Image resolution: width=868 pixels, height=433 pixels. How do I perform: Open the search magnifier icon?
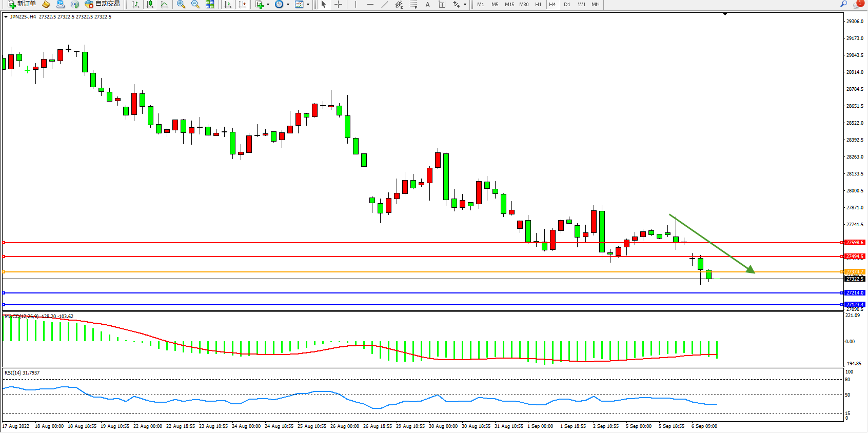click(844, 4)
